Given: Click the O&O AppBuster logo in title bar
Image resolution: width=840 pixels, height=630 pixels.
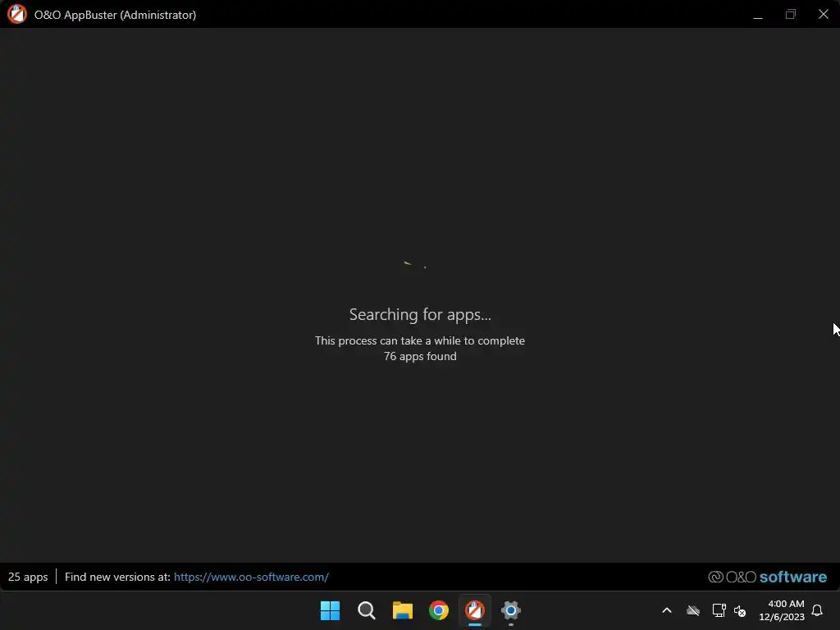Looking at the screenshot, I should [16, 14].
